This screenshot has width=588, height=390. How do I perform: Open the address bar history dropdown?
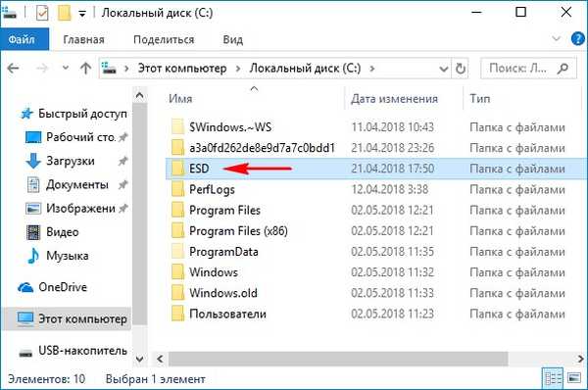[444, 69]
